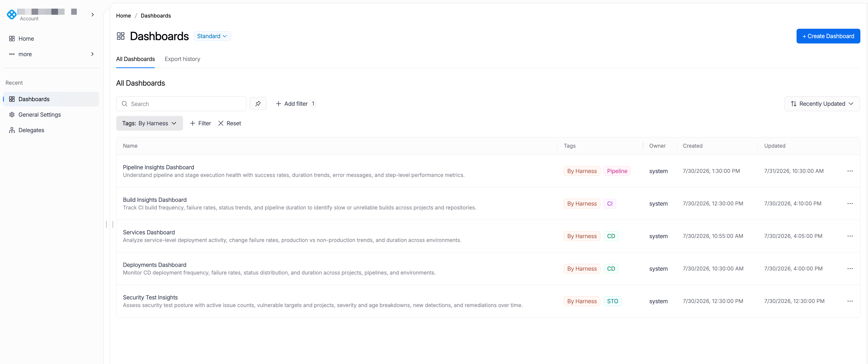The width and height of the screenshot is (868, 364).
Task: Click the sort arrows icon by Recently Updated
Action: [794, 104]
